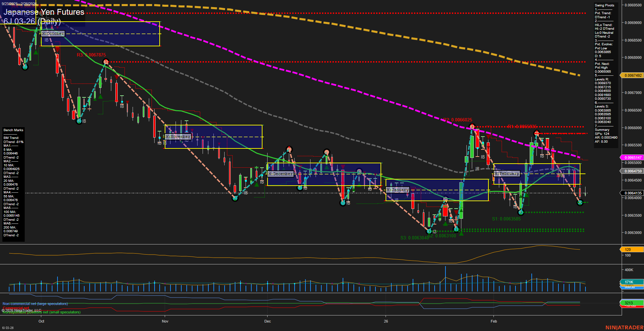The image size is (644, 331).
Task: Click the Non-commercial net large speculators legend
Action: click(35, 304)
